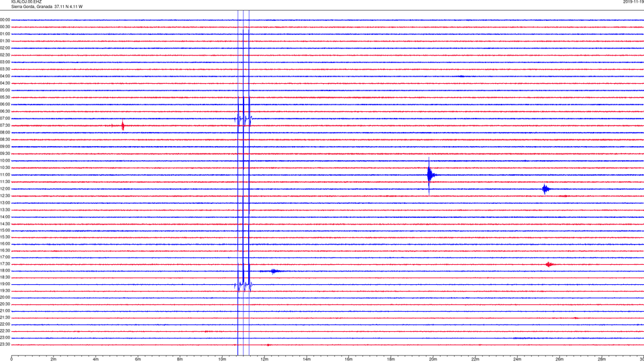The width and height of the screenshot is (644, 362).
Task: Click the small red blip on 21:30 trace
Action: [x=576, y=318]
